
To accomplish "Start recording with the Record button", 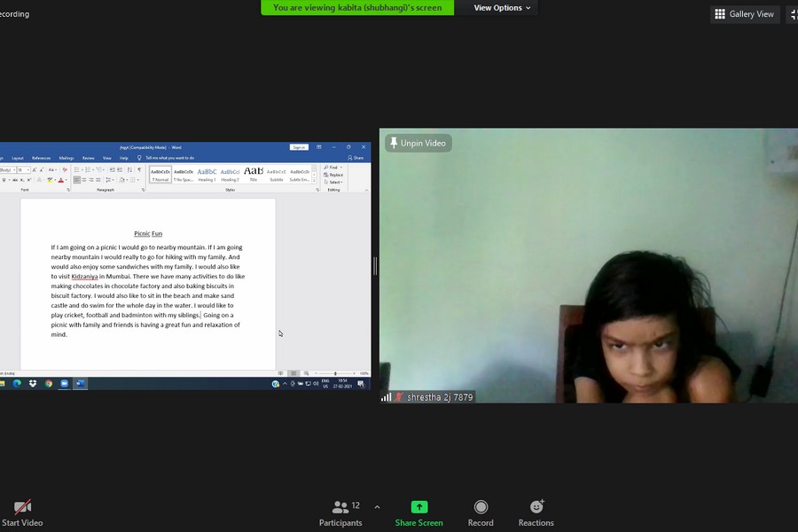I will [x=481, y=512].
